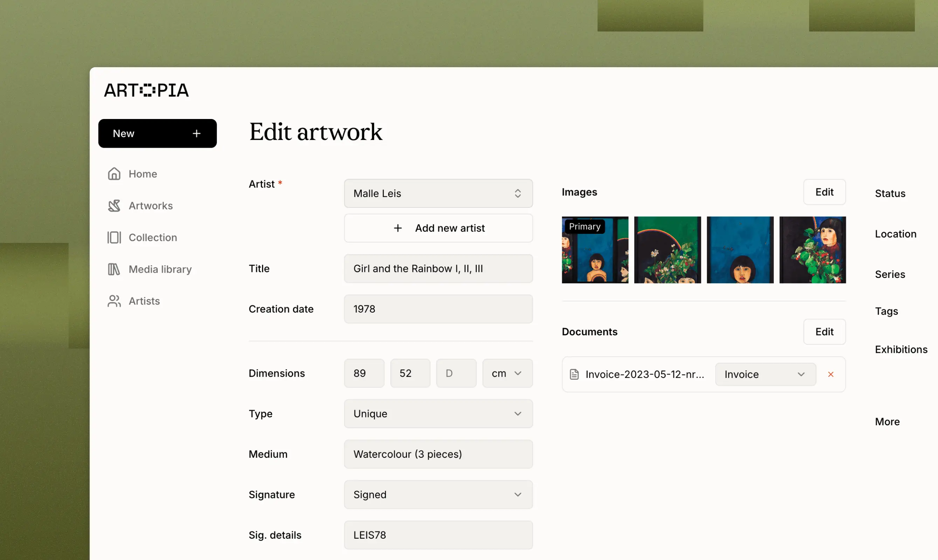Open the Invoice document type dropdown
The width and height of the screenshot is (938, 560).
(x=765, y=374)
